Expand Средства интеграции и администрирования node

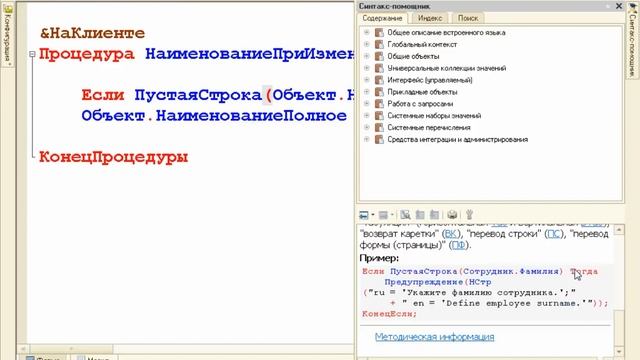click(x=367, y=139)
